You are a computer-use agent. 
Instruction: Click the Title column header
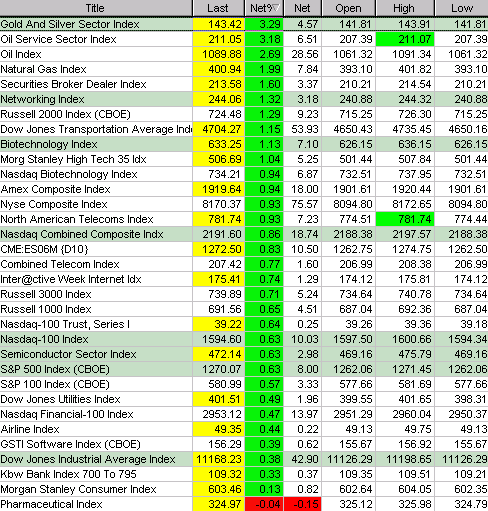96,8
